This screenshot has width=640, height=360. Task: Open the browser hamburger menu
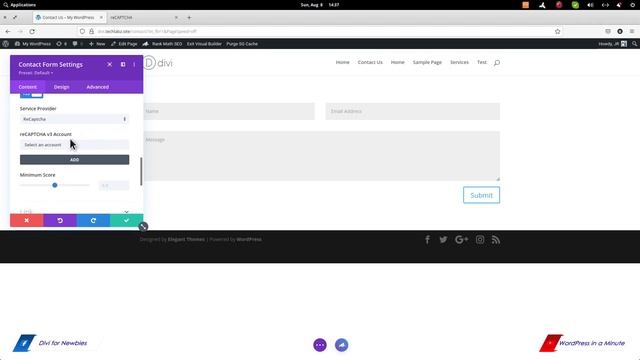[x=632, y=31]
